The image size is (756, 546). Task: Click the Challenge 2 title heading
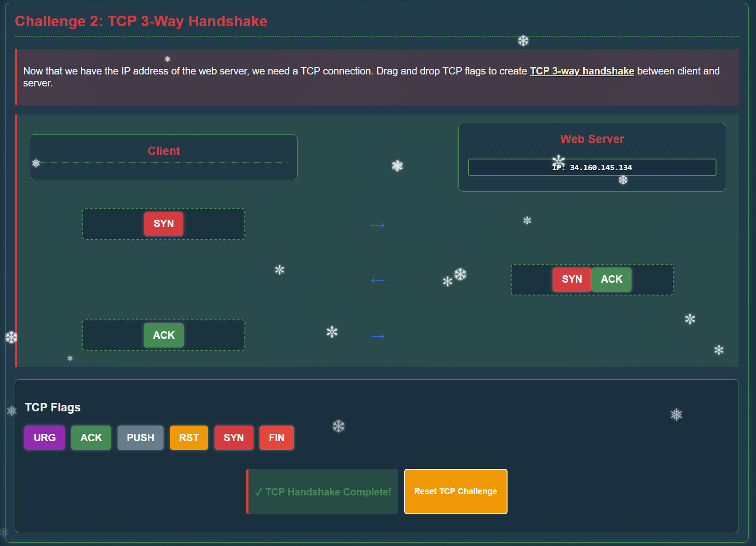click(141, 21)
